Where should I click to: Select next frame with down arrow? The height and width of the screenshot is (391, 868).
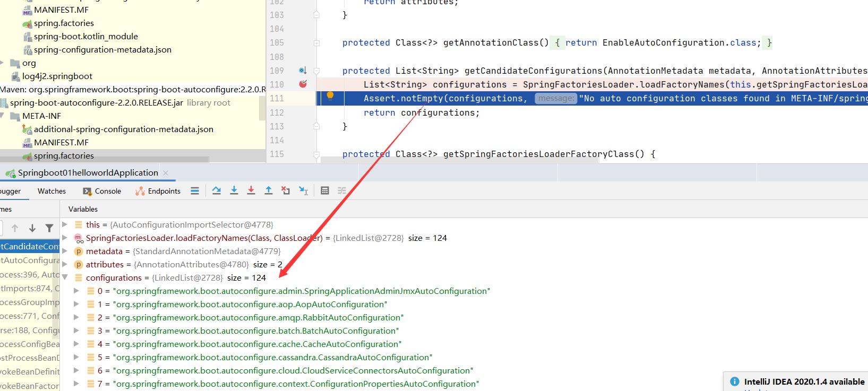click(32, 228)
